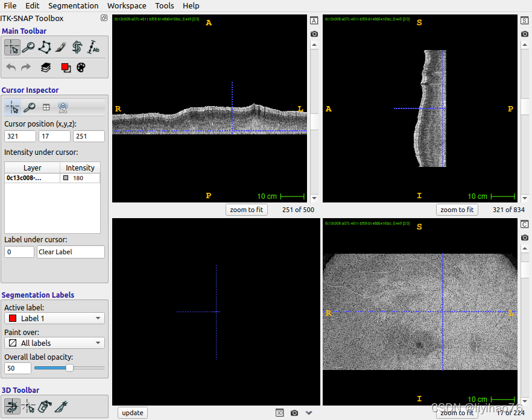The width and height of the screenshot is (532, 420).
Task: Open the Edit menu
Action: point(32,6)
